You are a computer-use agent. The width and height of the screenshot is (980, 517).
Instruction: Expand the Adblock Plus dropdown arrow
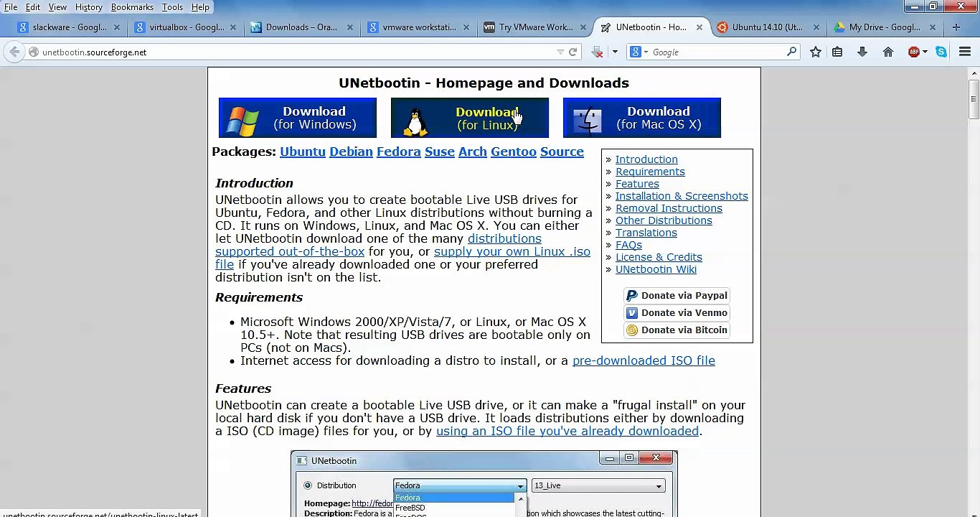(925, 52)
